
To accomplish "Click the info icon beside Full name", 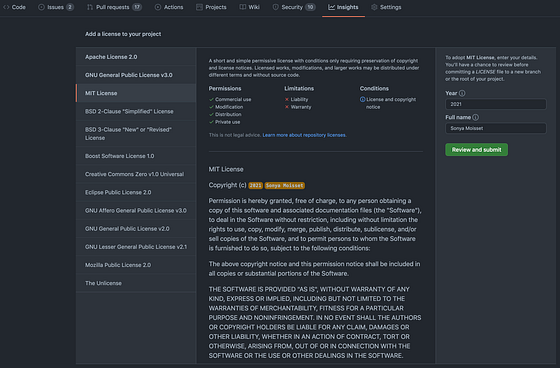I will click(x=475, y=117).
